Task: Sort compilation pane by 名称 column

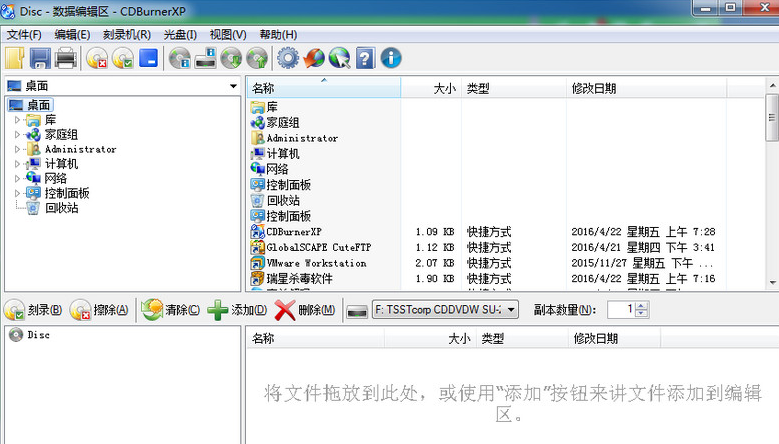Action: click(x=315, y=339)
